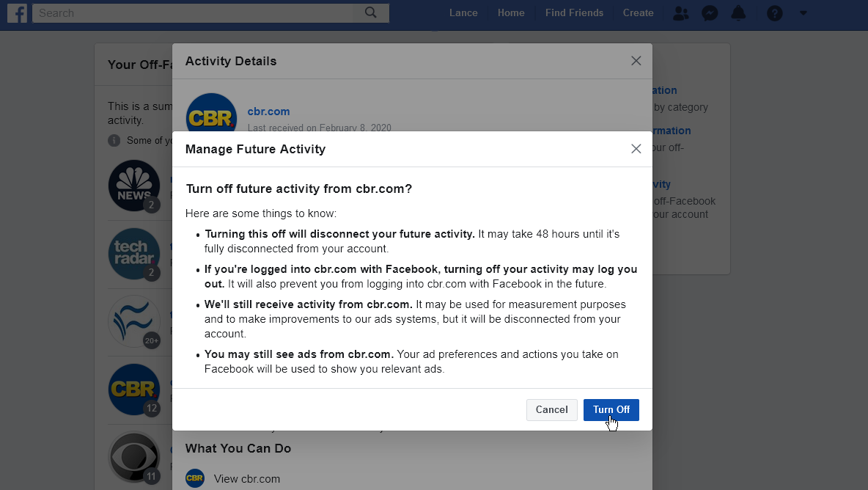Cancel the Manage Future Activity dialog
This screenshot has width=868, height=490.
[x=551, y=410]
